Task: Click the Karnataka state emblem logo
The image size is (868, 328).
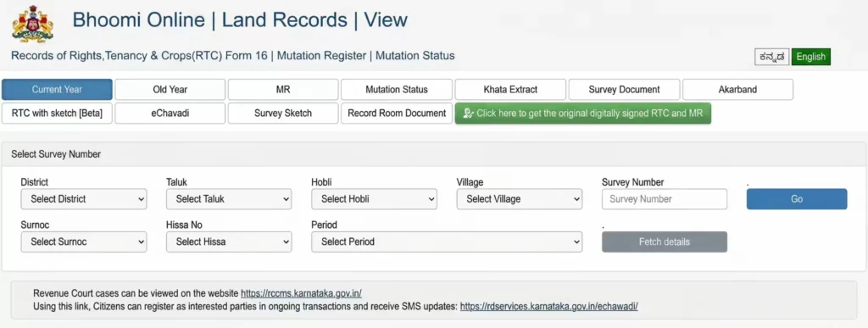Action: [x=33, y=24]
